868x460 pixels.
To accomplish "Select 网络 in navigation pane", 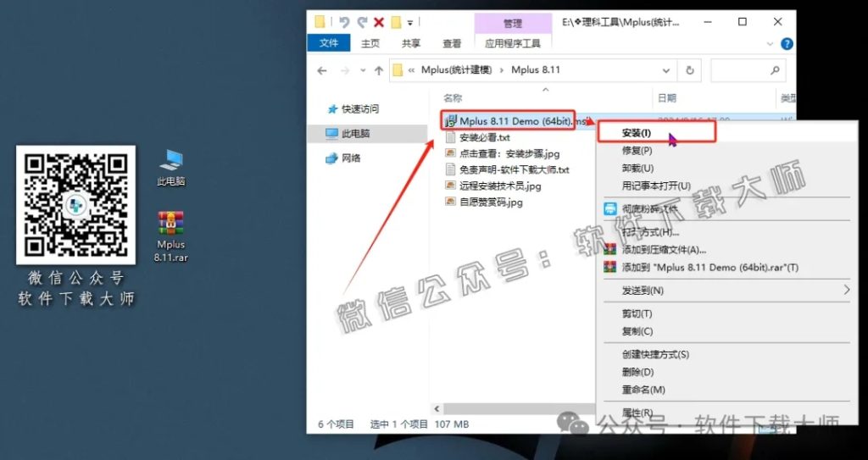I will [x=344, y=158].
